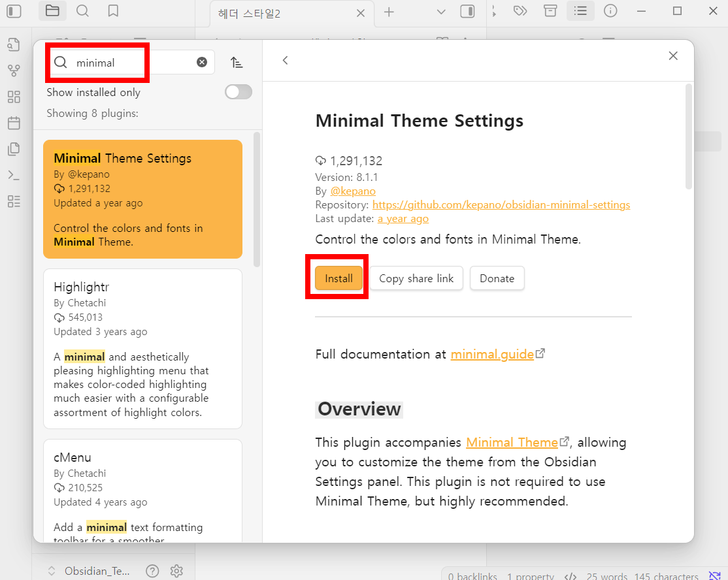Install the Minimal Theme Settings plugin
The width and height of the screenshot is (728, 580).
point(339,278)
